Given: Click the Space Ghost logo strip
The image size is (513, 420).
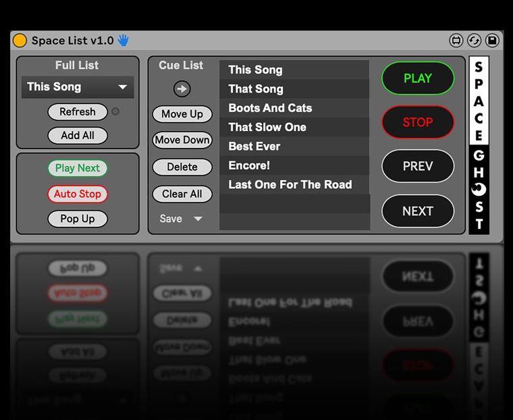Looking at the screenshot, I should click(x=479, y=146).
